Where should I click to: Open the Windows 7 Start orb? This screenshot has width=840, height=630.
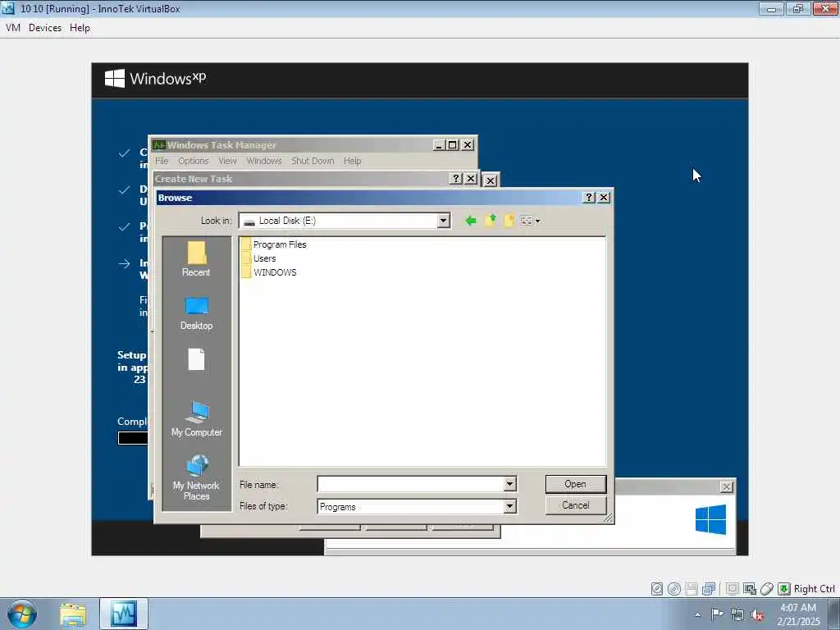22,614
